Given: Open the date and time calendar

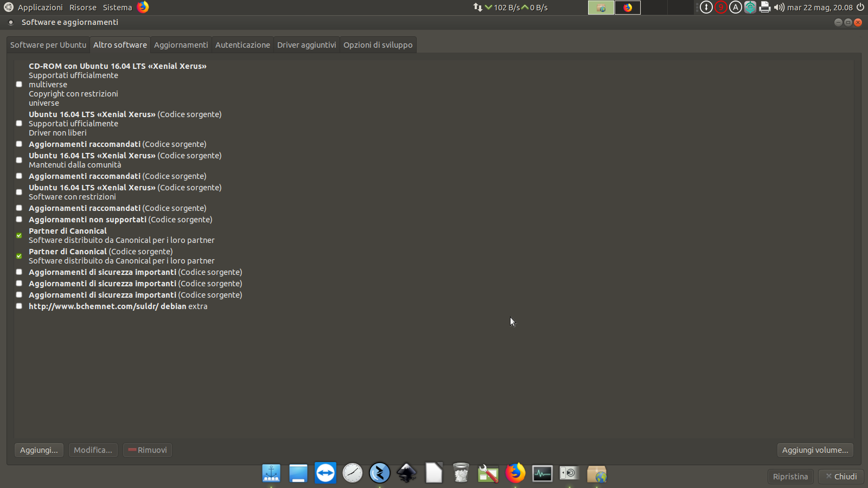Looking at the screenshot, I should coord(820,8).
